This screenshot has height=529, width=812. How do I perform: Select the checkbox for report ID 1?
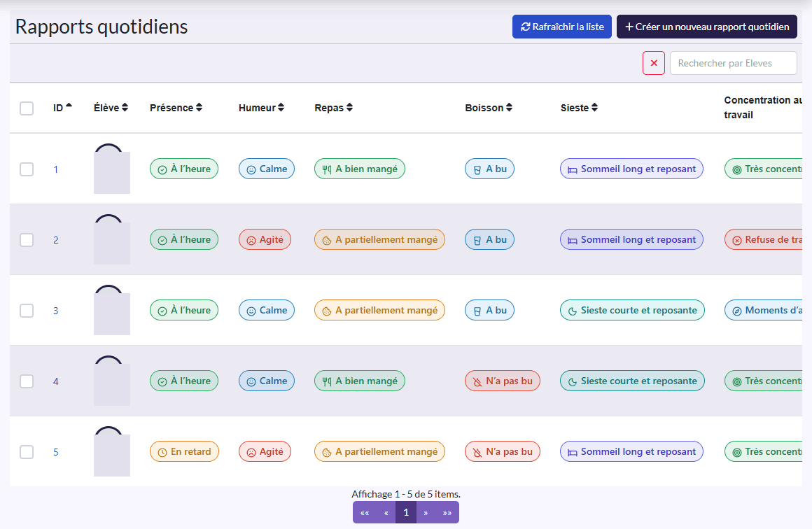pyautogui.click(x=27, y=169)
